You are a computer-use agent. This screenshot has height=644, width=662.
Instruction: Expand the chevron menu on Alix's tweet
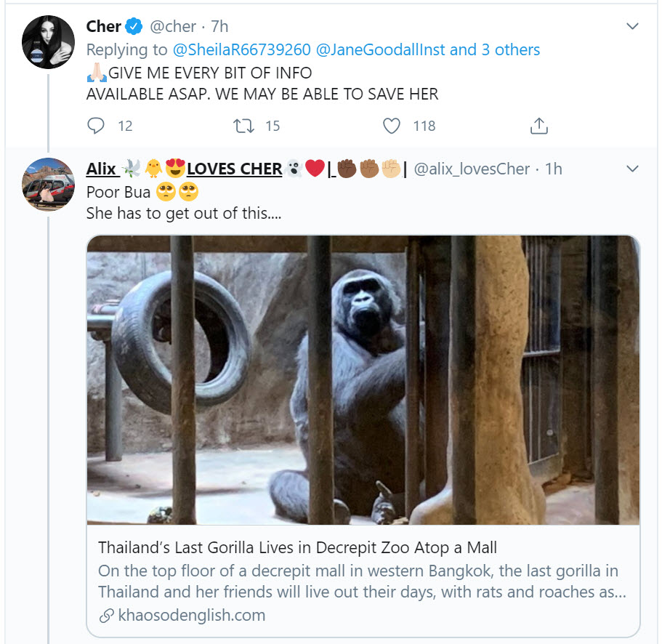pyautogui.click(x=632, y=169)
